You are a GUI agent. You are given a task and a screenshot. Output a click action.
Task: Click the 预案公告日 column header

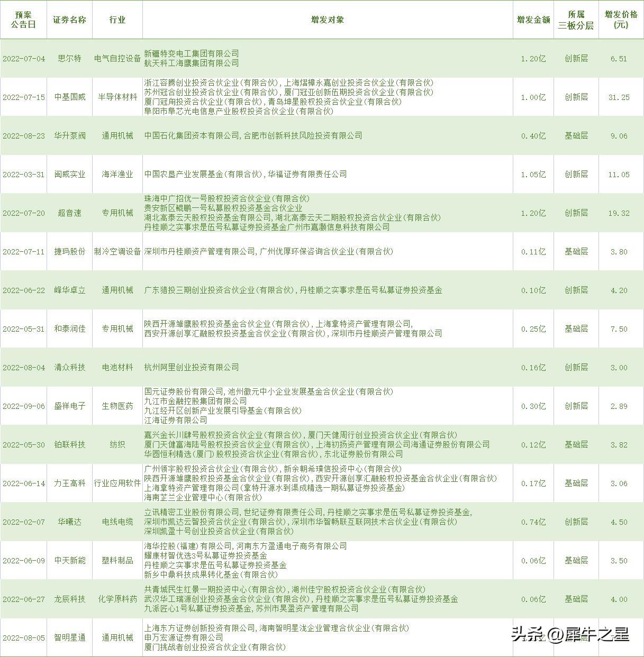click(23, 19)
